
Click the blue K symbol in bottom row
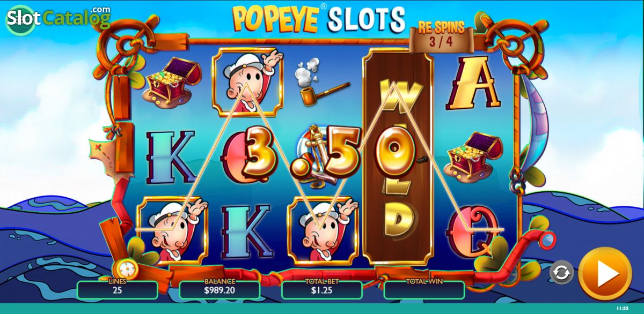click(x=247, y=231)
